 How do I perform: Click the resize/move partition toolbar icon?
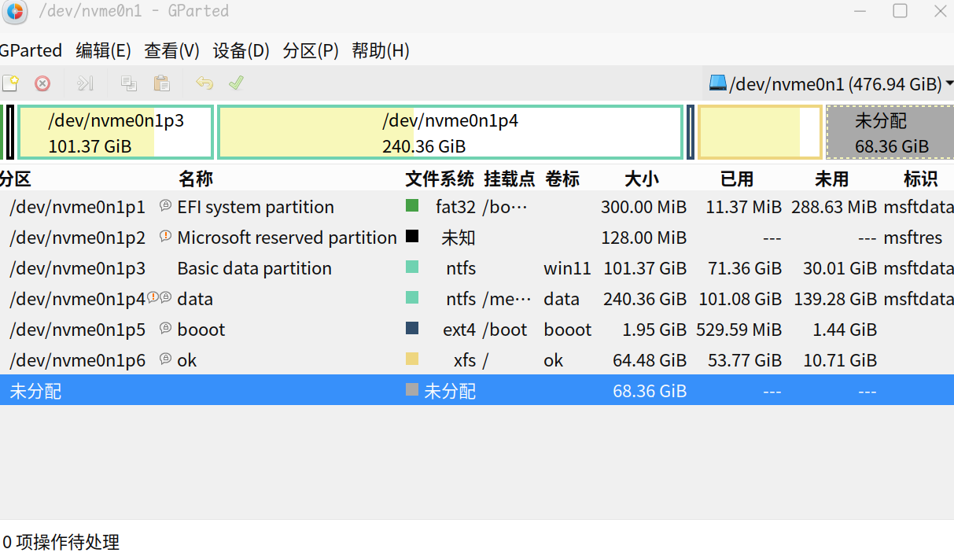pos(85,83)
